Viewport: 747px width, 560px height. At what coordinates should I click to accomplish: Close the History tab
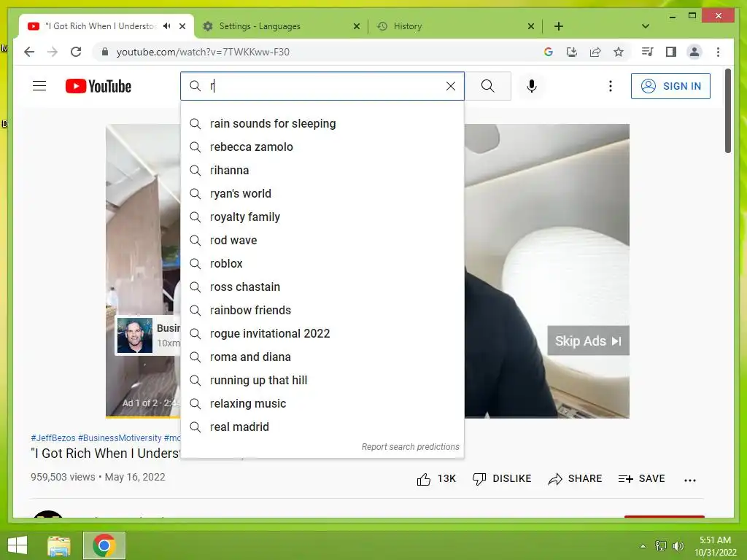(531, 26)
